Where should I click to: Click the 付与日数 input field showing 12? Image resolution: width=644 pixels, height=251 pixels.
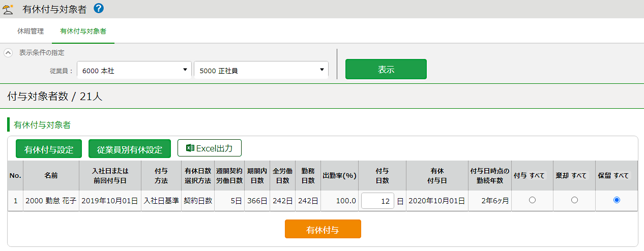coord(377,201)
